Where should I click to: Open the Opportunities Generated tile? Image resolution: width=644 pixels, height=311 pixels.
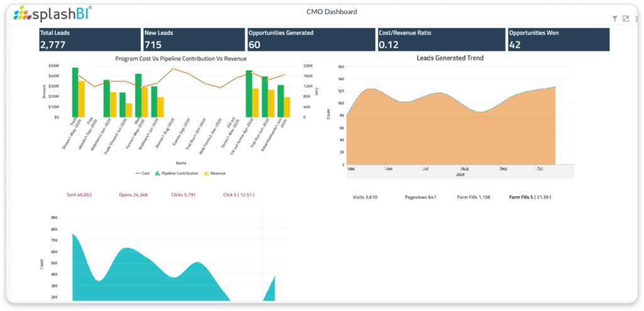coord(309,39)
